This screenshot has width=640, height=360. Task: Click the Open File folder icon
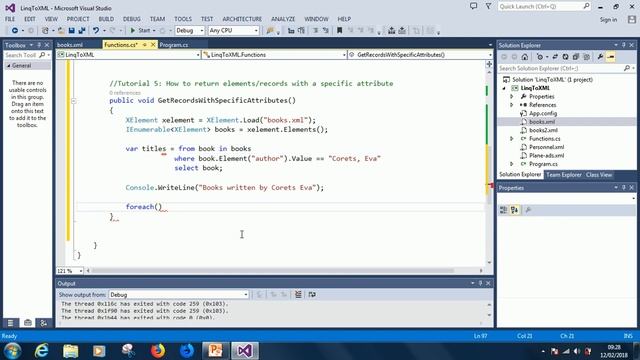tap(61, 31)
